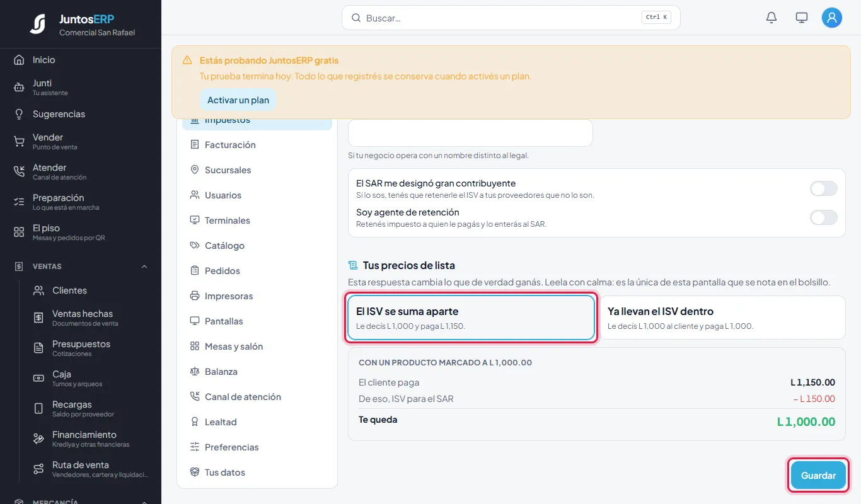
Task: Toggle the gran contribuyente switch
Action: coord(824,188)
